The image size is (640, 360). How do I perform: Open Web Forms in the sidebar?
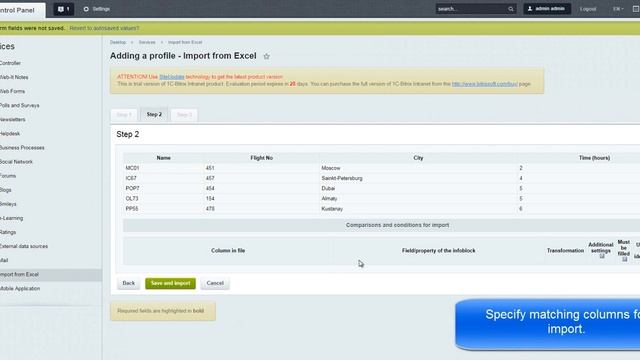12,91
